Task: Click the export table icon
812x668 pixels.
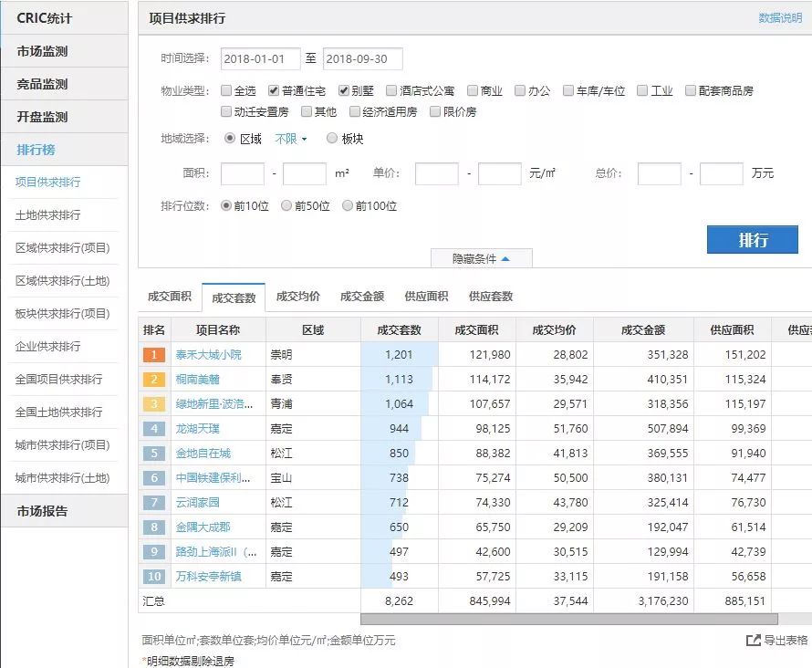Action: pyautogui.click(x=753, y=641)
